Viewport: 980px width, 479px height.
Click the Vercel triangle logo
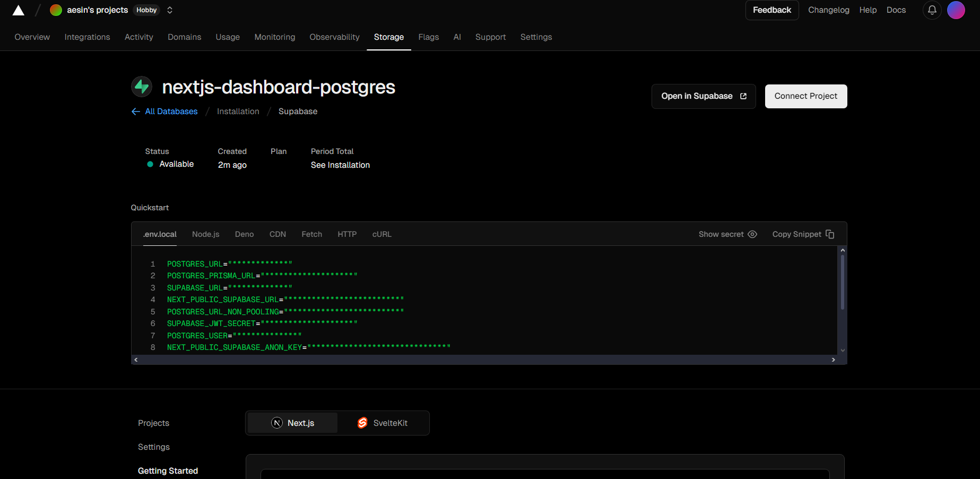coord(18,10)
